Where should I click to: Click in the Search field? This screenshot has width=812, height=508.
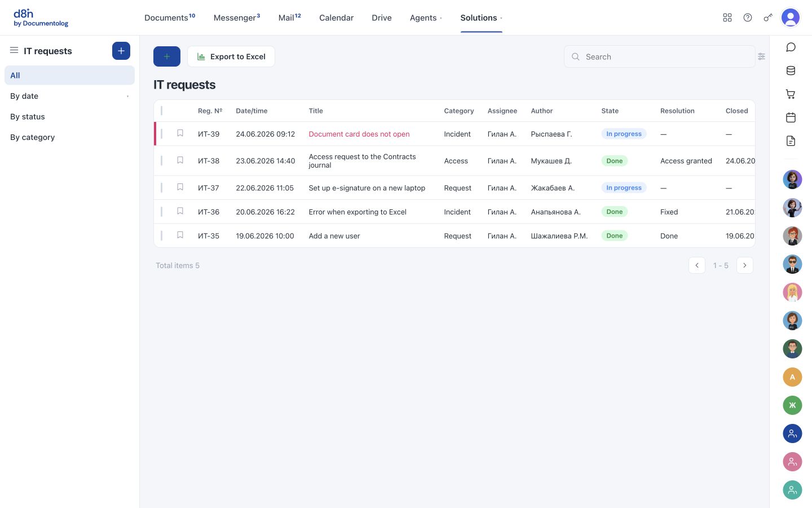[x=660, y=56]
